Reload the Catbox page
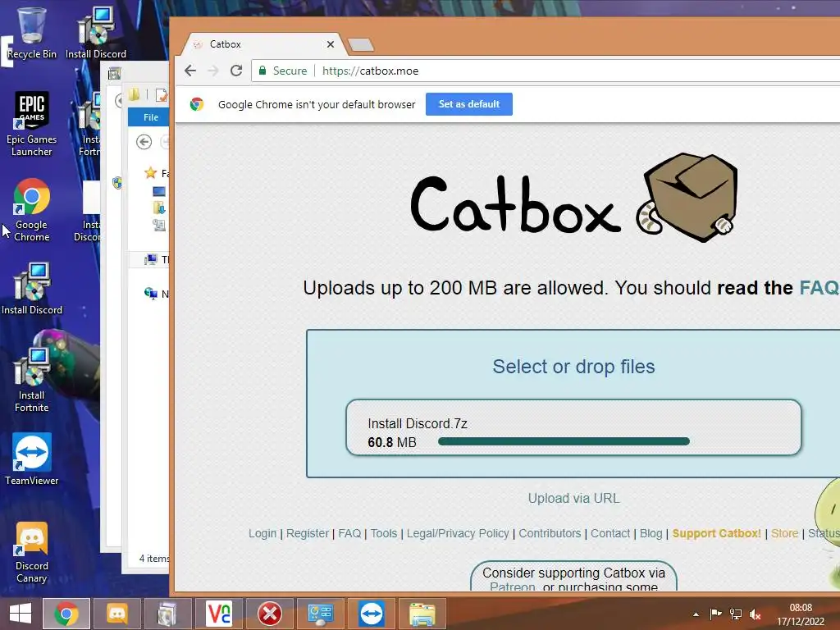This screenshot has width=840, height=630. pos(236,71)
